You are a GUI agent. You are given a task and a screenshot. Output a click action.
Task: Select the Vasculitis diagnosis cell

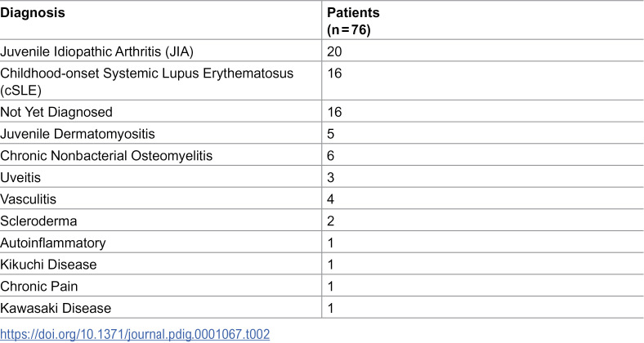click(28, 199)
